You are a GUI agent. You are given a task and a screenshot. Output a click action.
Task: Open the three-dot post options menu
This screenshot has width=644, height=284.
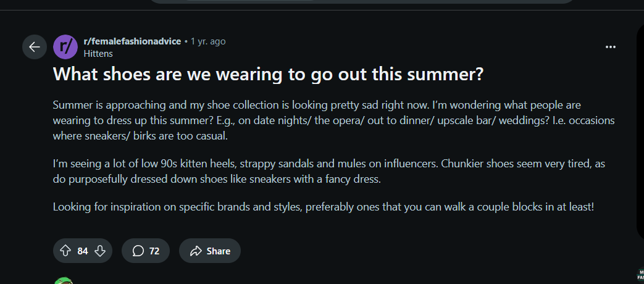(x=611, y=47)
